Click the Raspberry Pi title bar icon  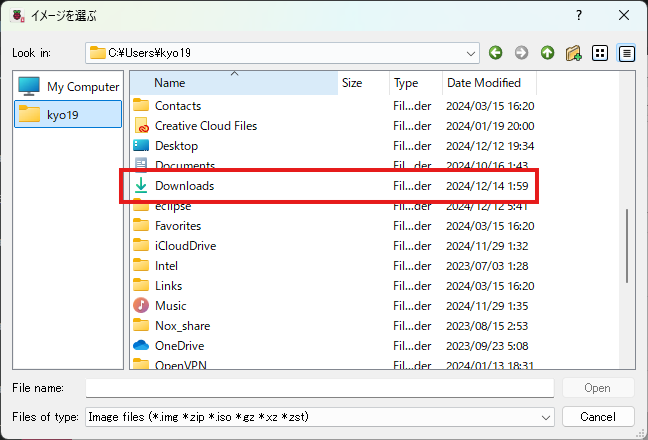(18, 16)
